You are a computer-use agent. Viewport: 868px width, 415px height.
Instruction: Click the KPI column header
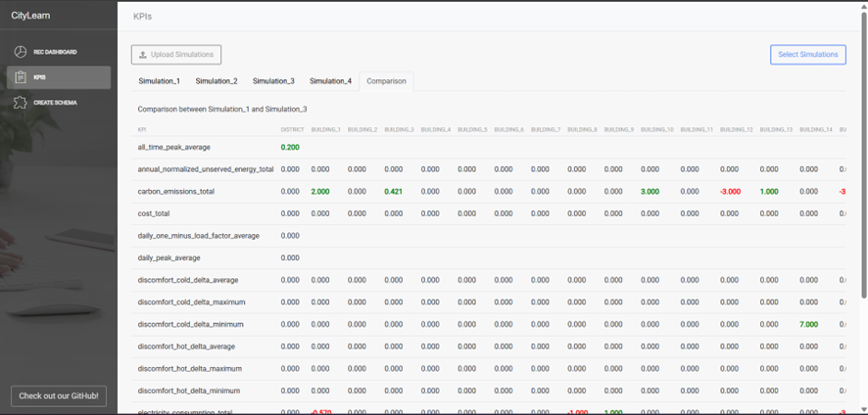[142, 129]
